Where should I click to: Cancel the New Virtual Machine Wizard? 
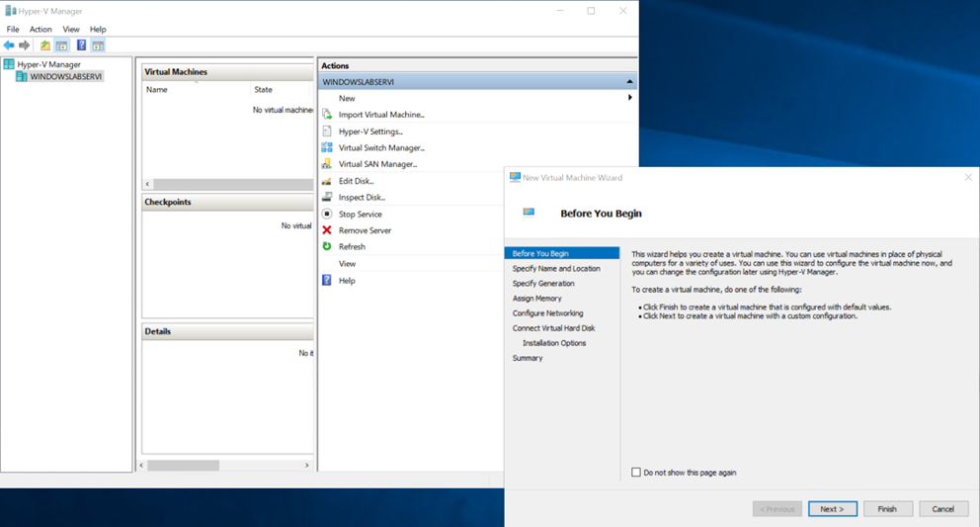(x=943, y=509)
